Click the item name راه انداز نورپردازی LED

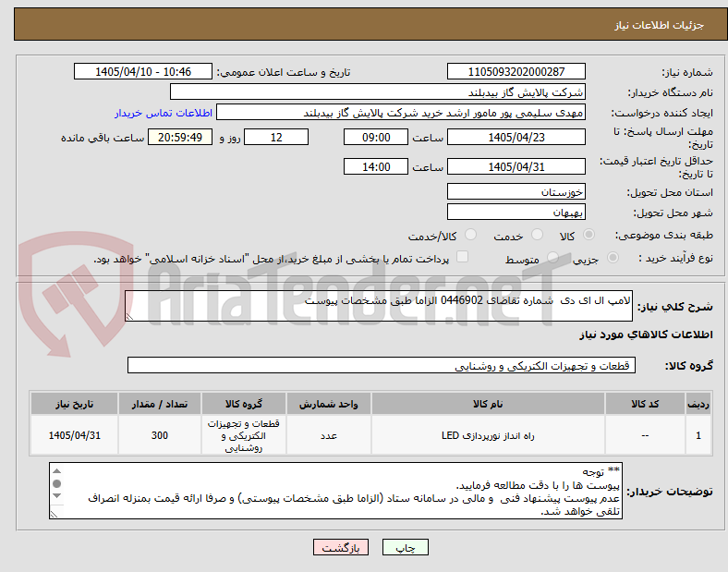488,435
